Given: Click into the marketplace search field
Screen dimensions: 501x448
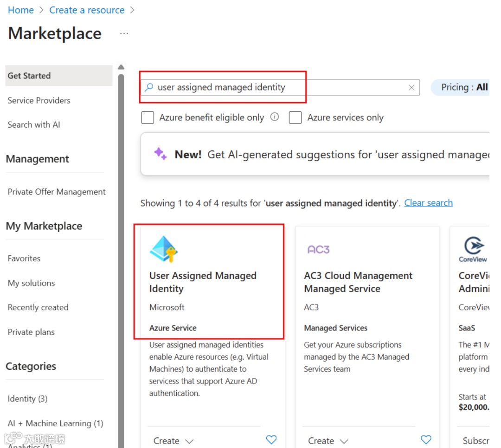Looking at the screenshot, I should pyautogui.click(x=278, y=87).
